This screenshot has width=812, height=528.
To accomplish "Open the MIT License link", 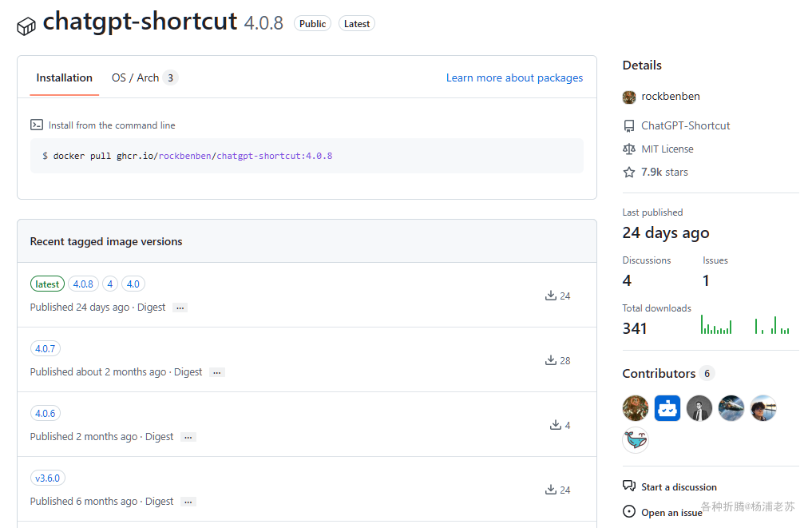I will (667, 149).
